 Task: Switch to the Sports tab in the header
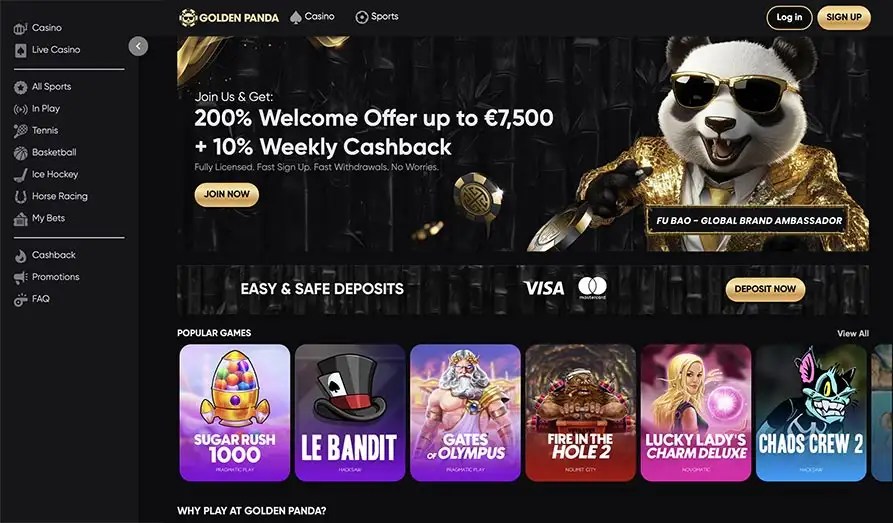point(376,17)
